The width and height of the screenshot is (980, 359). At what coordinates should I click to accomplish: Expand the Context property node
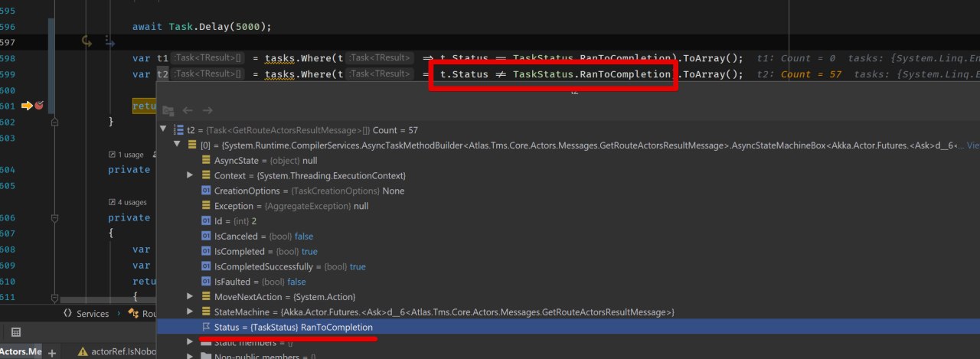(x=191, y=175)
